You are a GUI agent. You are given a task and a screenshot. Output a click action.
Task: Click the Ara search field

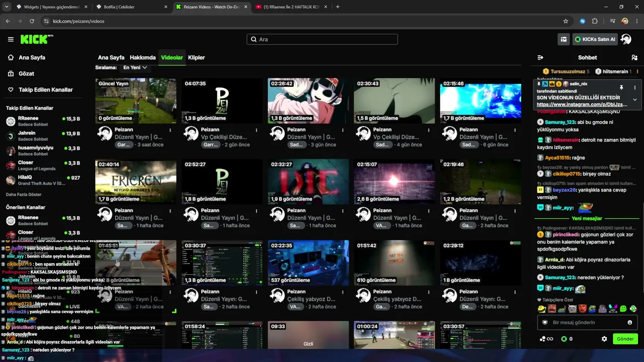click(x=322, y=39)
